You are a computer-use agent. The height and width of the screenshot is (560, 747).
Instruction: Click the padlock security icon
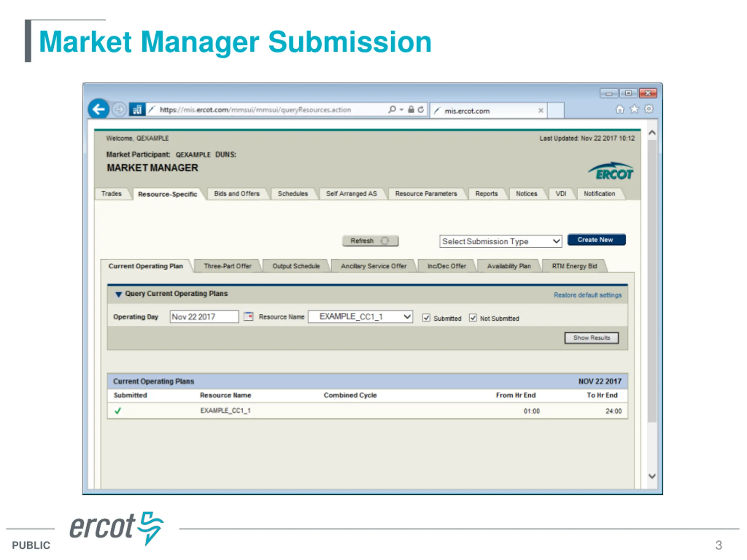click(411, 109)
